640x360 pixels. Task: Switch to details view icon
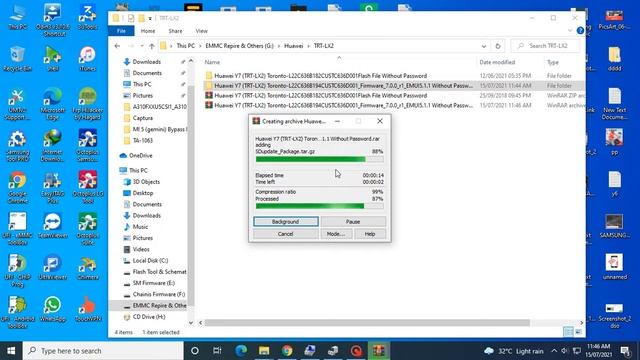tap(568, 332)
